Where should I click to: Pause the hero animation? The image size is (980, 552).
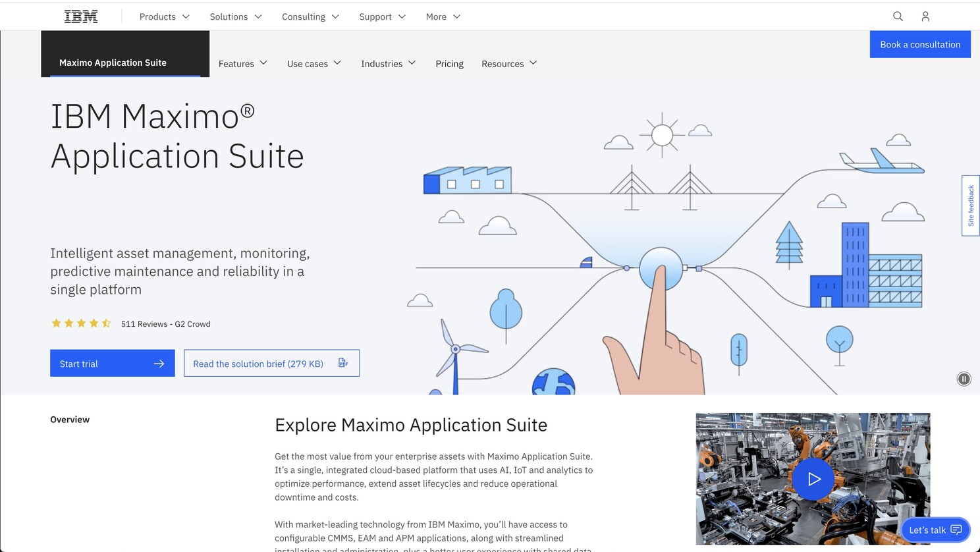(964, 379)
